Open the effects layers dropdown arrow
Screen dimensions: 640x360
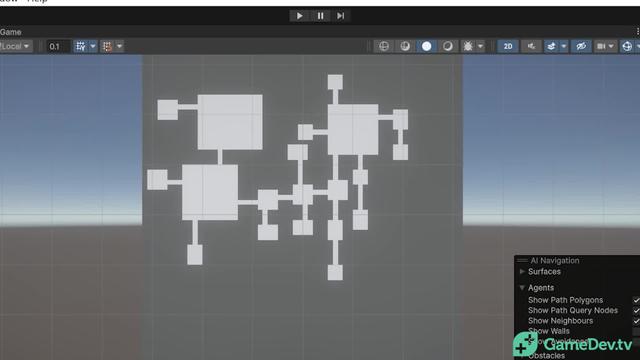[x=564, y=46]
